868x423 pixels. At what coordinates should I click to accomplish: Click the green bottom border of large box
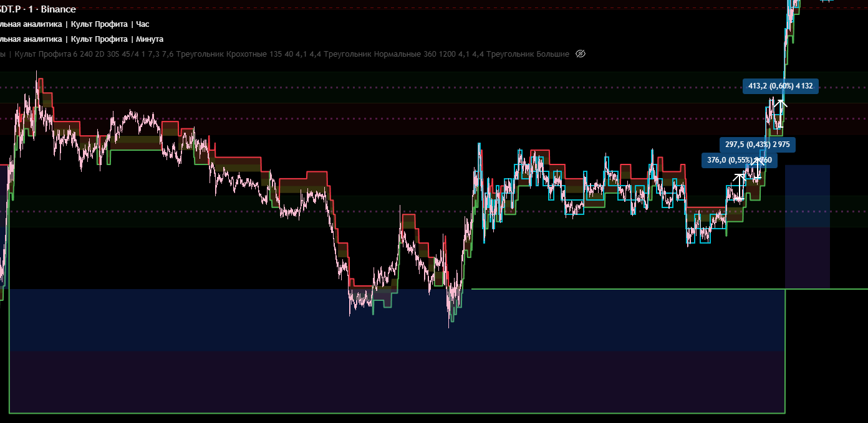pyautogui.click(x=374, y=413)
